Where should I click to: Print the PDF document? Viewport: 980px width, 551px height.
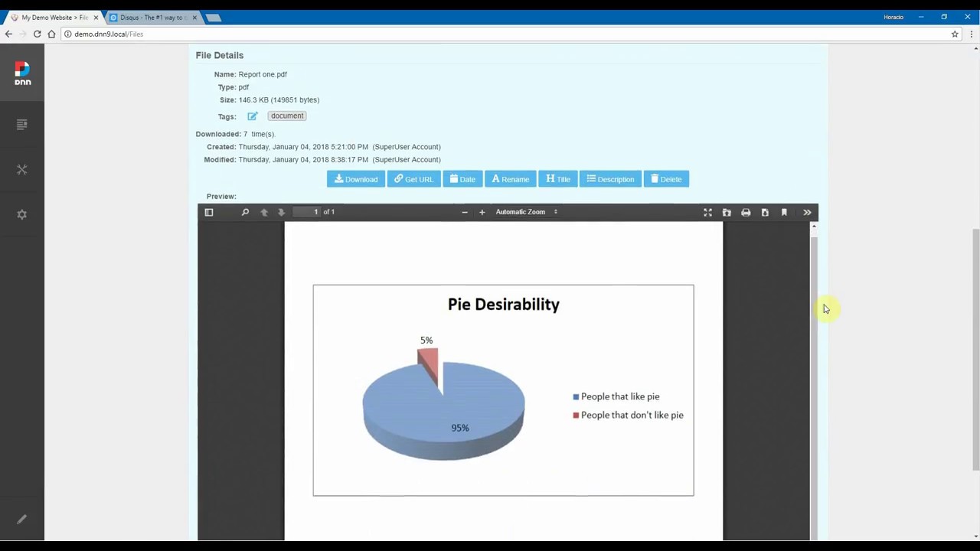[x=746, y=212]
